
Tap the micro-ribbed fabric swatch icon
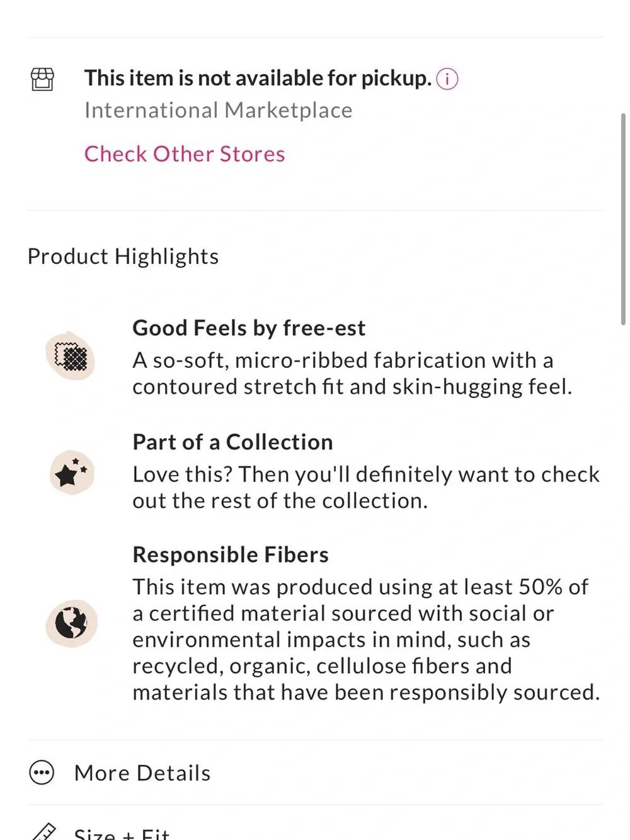click(x=71, y=356)
